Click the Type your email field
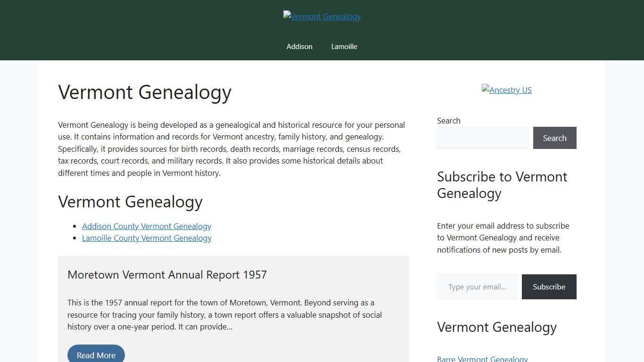The width and height of the screenshot is (644, 362). pos(477,287)
